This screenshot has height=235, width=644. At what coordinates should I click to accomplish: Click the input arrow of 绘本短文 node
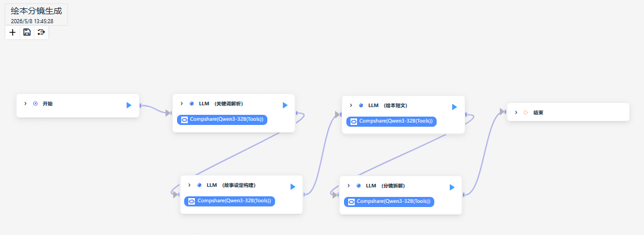[337, 114]
